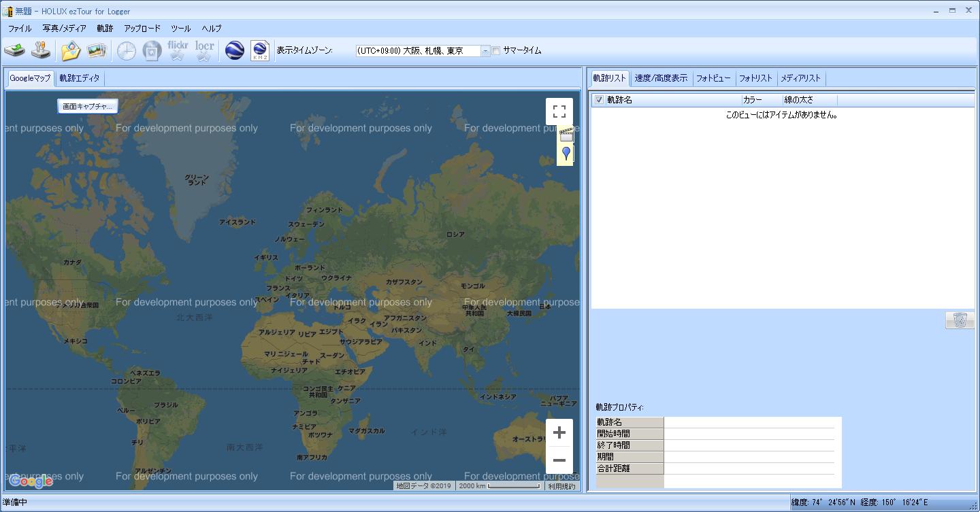Click the Google Earth globe icon
The image size is (980, 512).
pos(235,50)
